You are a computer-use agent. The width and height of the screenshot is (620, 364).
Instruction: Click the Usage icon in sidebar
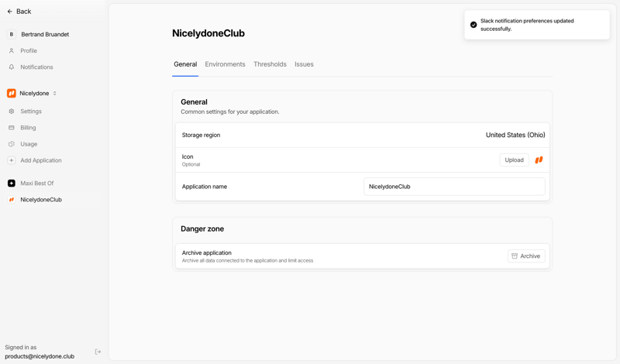click(12, 144)
